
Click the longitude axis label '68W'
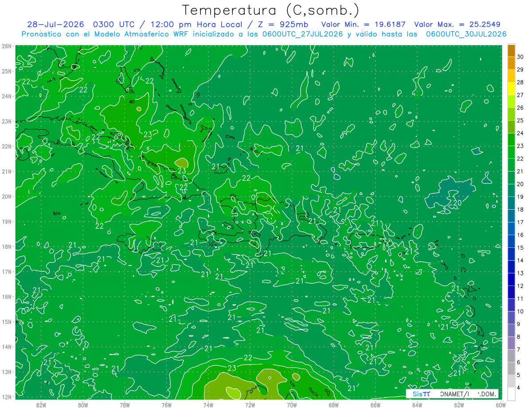(334, 405)
